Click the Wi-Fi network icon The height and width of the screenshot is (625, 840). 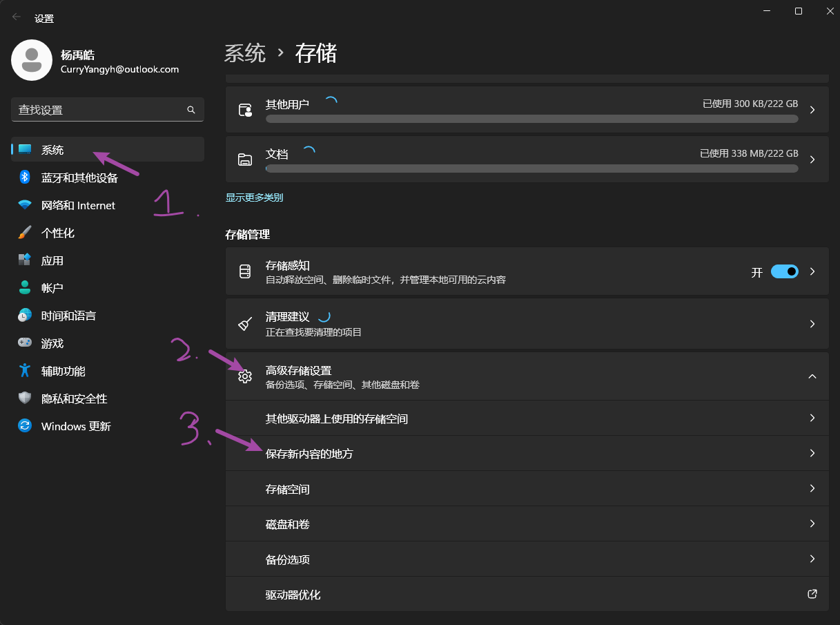click(25, 205)
